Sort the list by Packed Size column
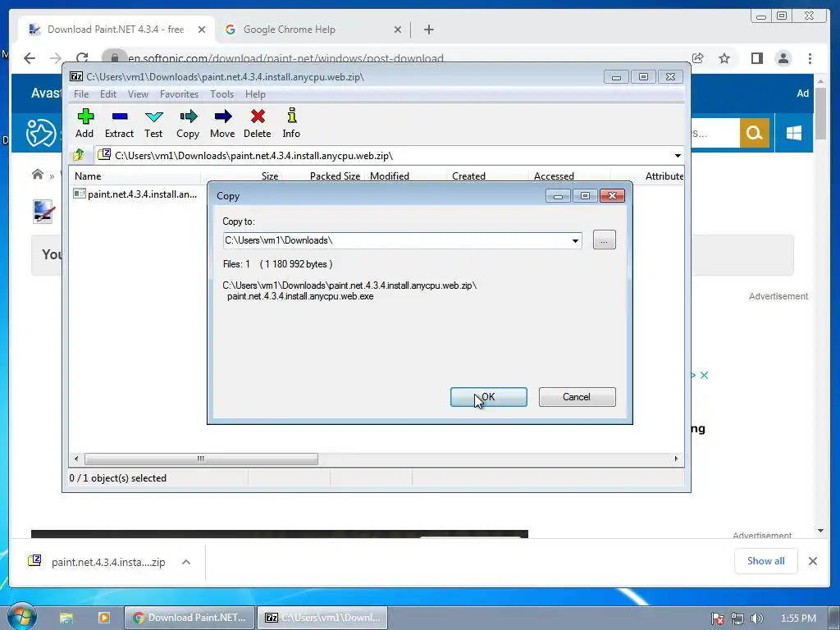Screen dimensions: 840x630 [324, 176]
